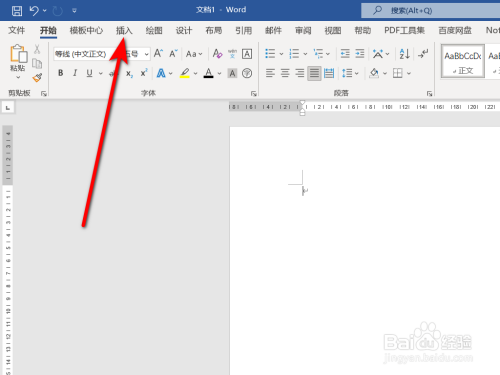Screen dimensions: 500x375
Task: Open the undo history dropdown arrow
Action: tap(45, 11)
